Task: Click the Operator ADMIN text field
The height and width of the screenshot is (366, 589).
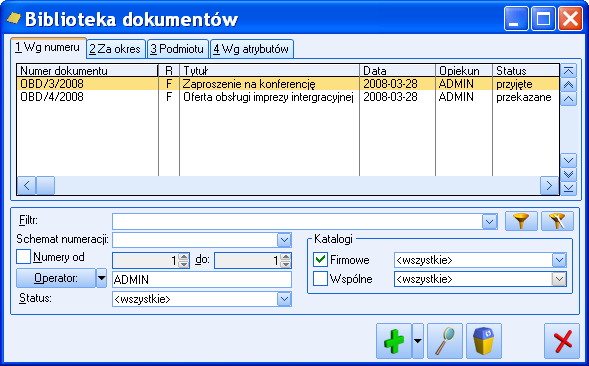Action: click(202, 280)
